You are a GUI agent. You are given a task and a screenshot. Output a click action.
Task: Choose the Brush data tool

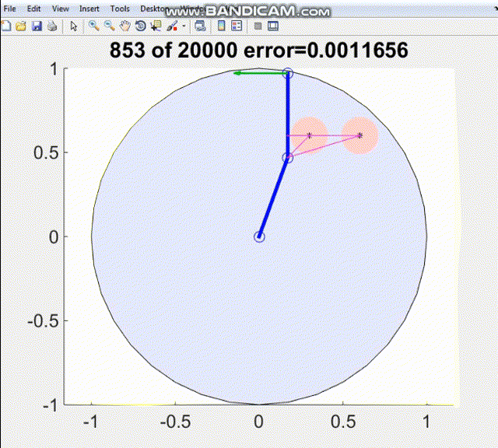tap(172, 26)
